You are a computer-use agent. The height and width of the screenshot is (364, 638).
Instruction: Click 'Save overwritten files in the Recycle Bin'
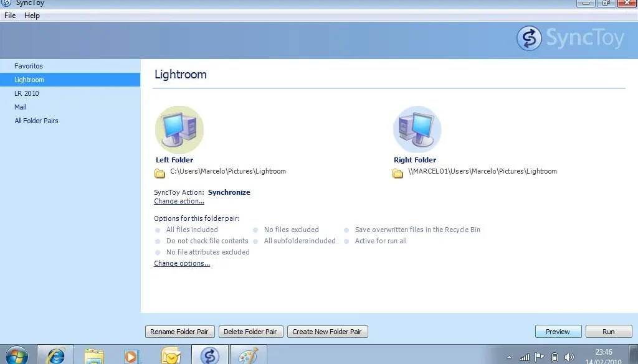coord(417,230)
